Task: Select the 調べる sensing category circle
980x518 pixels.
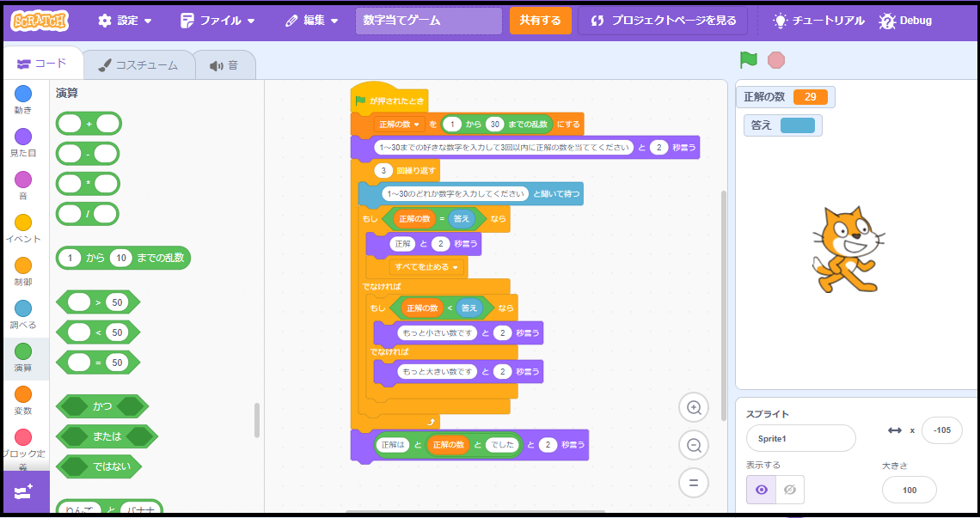Action: point(23,308)
